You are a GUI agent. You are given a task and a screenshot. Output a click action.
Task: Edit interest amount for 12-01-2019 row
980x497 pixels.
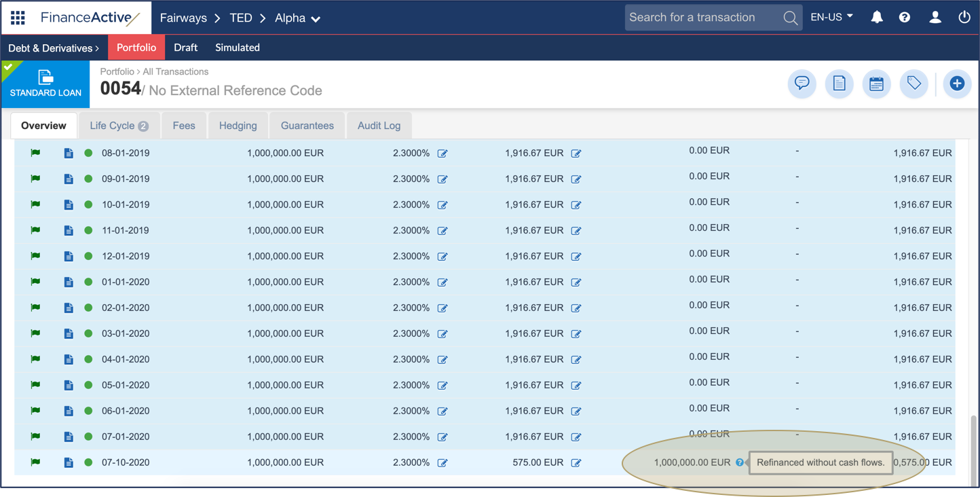pos(576,257)
